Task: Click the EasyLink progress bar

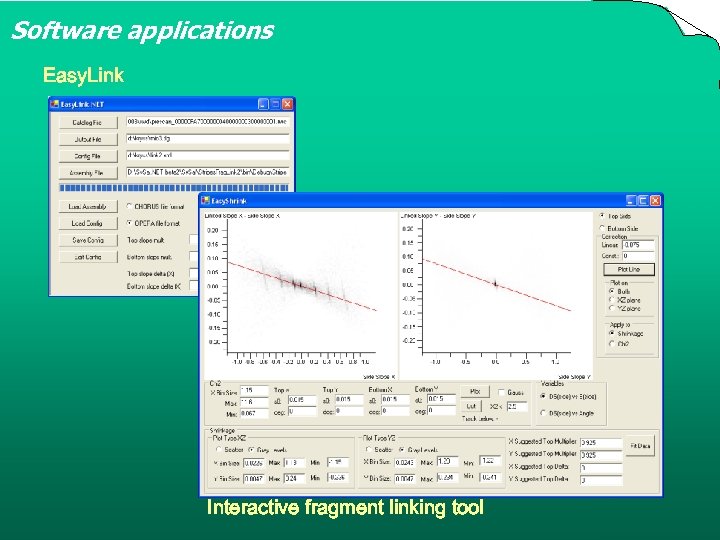Action: (174, 188)
